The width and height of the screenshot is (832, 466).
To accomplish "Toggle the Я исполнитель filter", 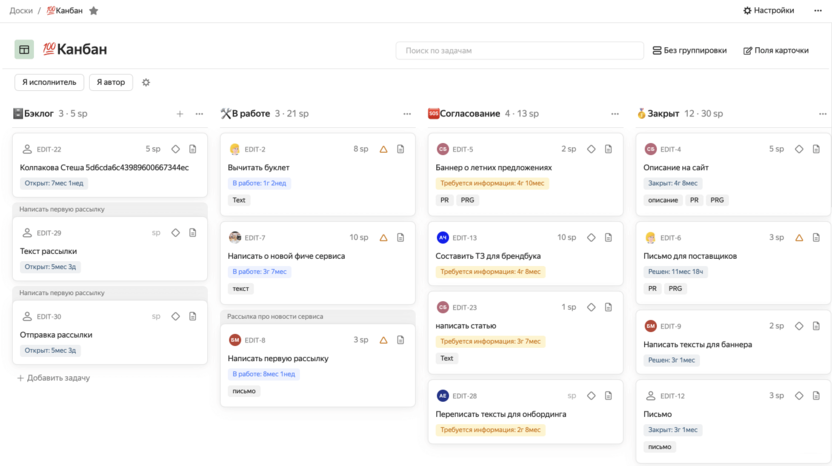I will (49, 82).
